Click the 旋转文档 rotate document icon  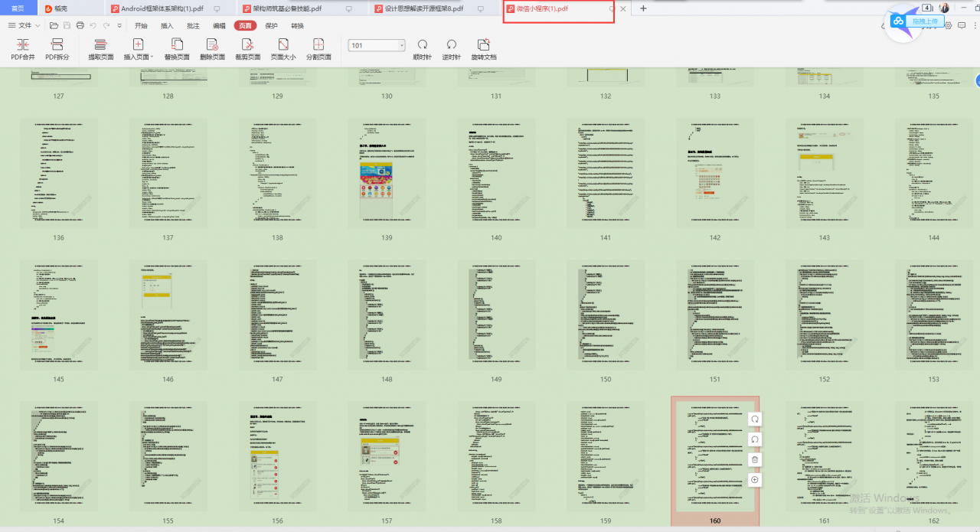click(x=483, y=45)
